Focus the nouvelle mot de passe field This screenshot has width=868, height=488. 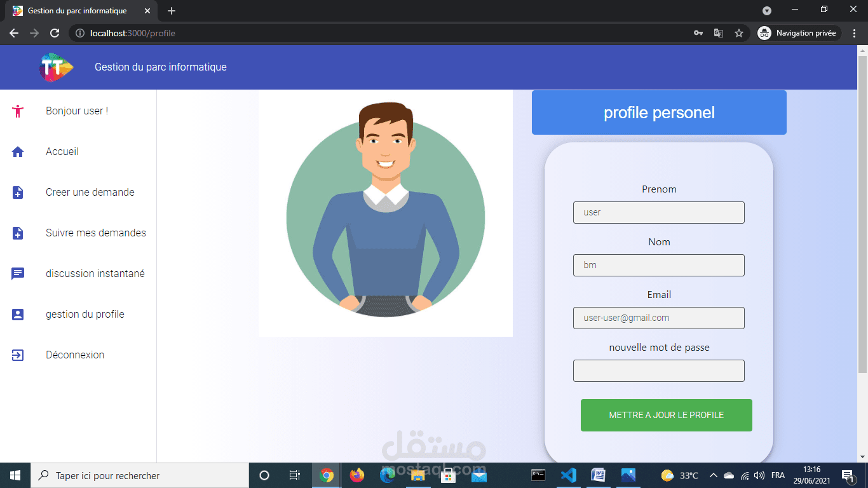659,370
